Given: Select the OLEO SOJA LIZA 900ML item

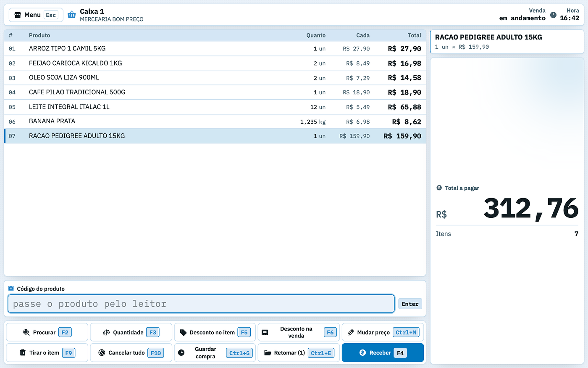Looking at the screenshot, I should pos(215,78).
